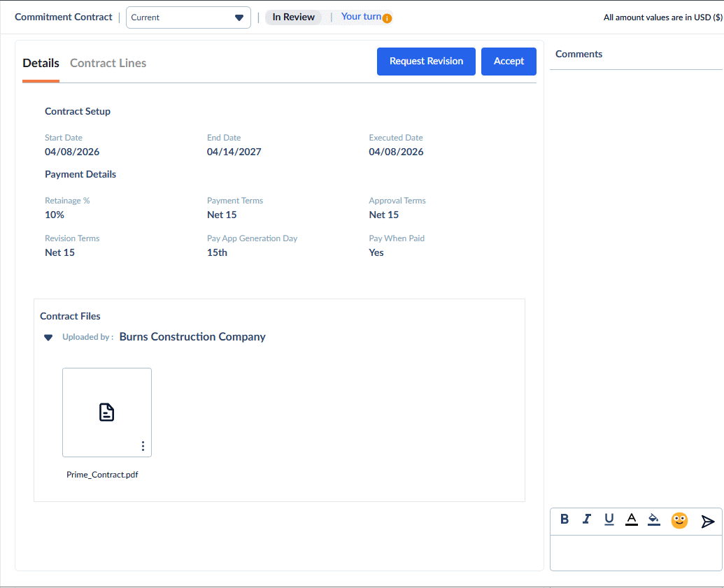
Task: Click the Contract Setup heading
Action: pos(78,111)
